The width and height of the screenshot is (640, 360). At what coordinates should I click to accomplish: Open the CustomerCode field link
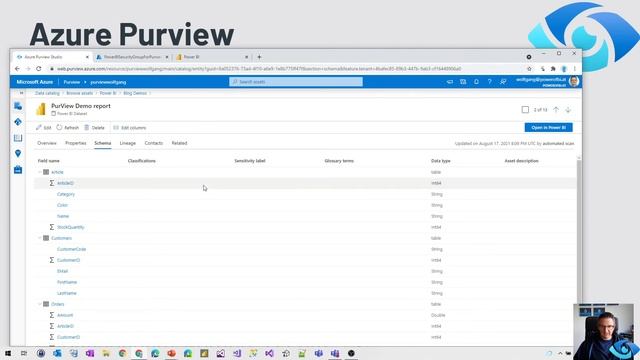[x=71, y=249]
